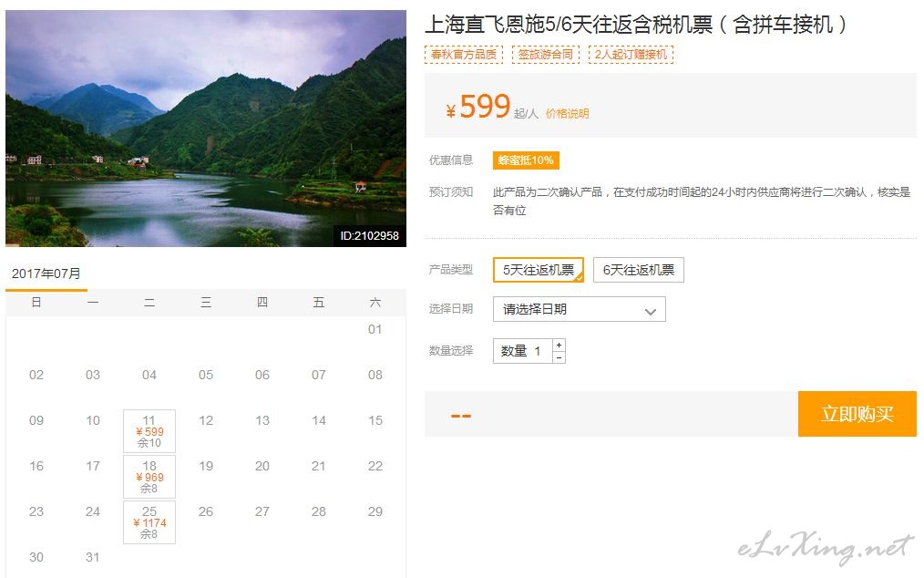Click the 蜂蜜抵10% discount badge
Viewport: 924px width, 578px height.
[526, 160]
